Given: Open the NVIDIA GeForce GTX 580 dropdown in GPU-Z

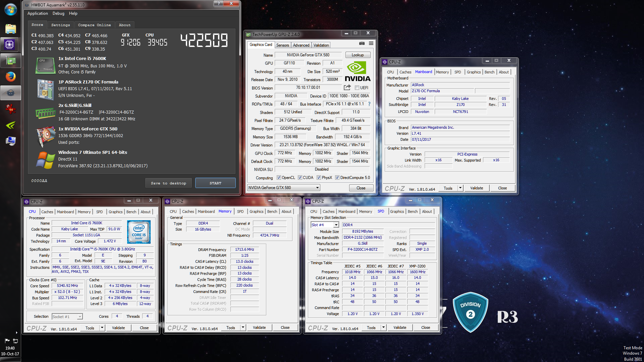Looking at the screenshot, I should tap(284, 188).
